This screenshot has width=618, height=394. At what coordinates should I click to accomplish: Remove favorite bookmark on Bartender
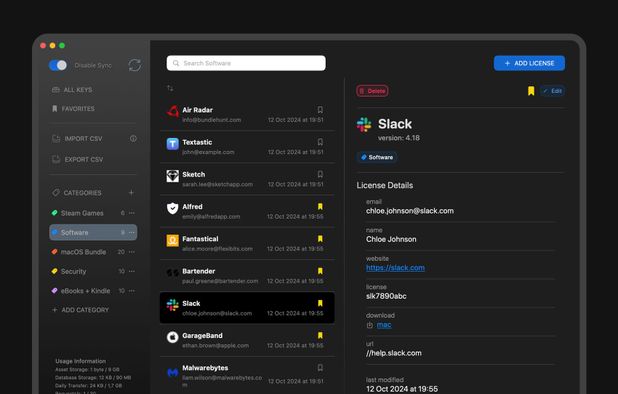(x=320, y=271)
